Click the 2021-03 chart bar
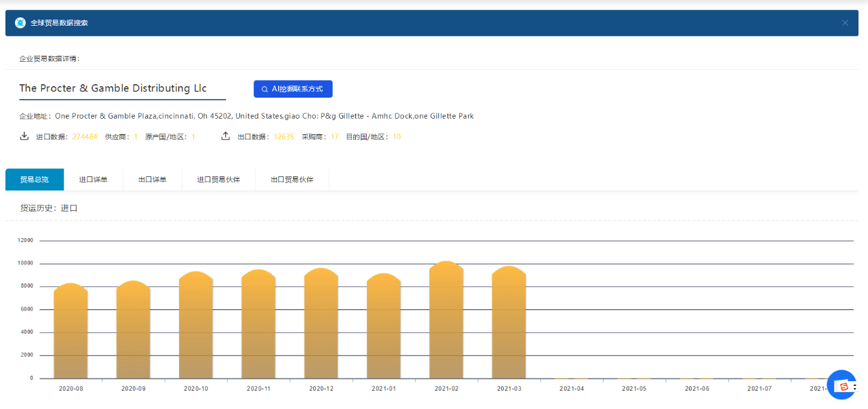This screenshot has width=868, height=409. [509, 324]
